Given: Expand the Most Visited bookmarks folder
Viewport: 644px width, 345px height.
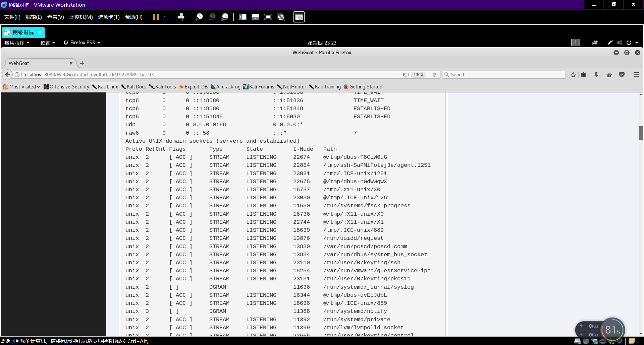Looking at the screenshot, I should point(22,87).
